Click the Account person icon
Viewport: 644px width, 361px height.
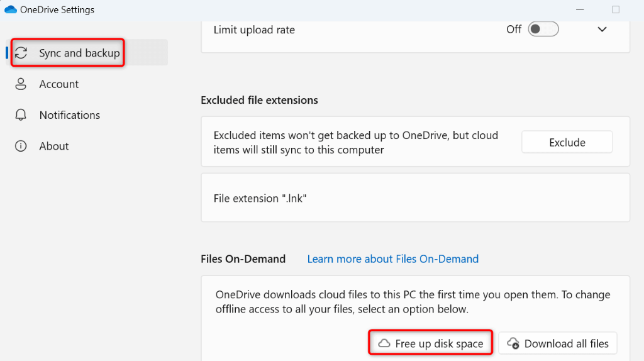click(21, 84)
